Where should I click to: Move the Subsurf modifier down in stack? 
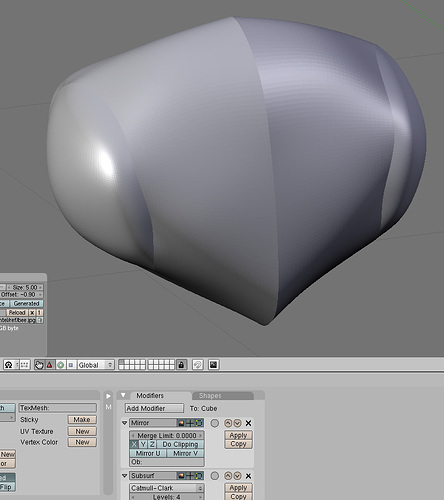[x=237, y=476]
